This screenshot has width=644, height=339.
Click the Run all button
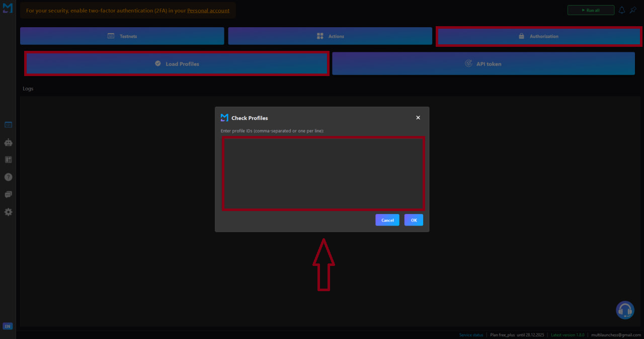click(x=591, y=10)
